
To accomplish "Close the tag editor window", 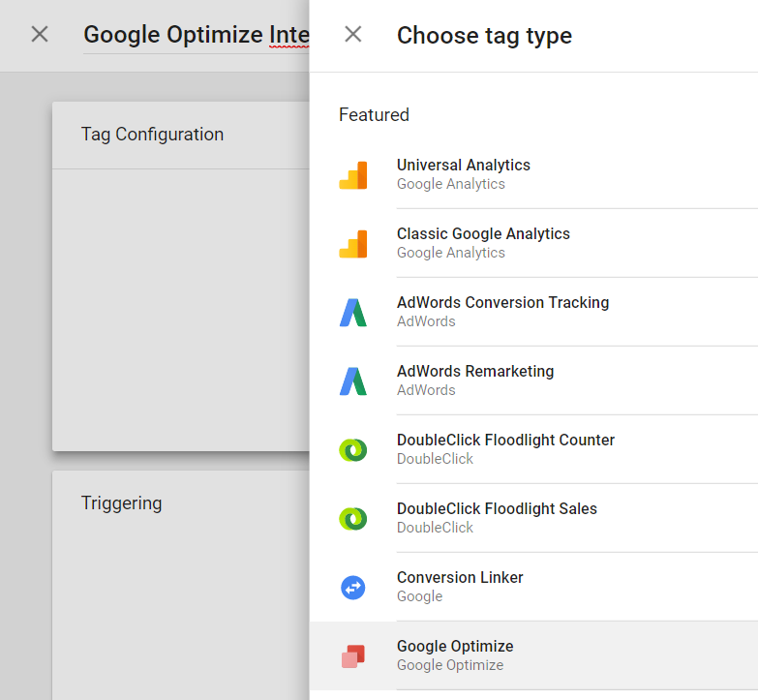I will [x=40, y=35].
